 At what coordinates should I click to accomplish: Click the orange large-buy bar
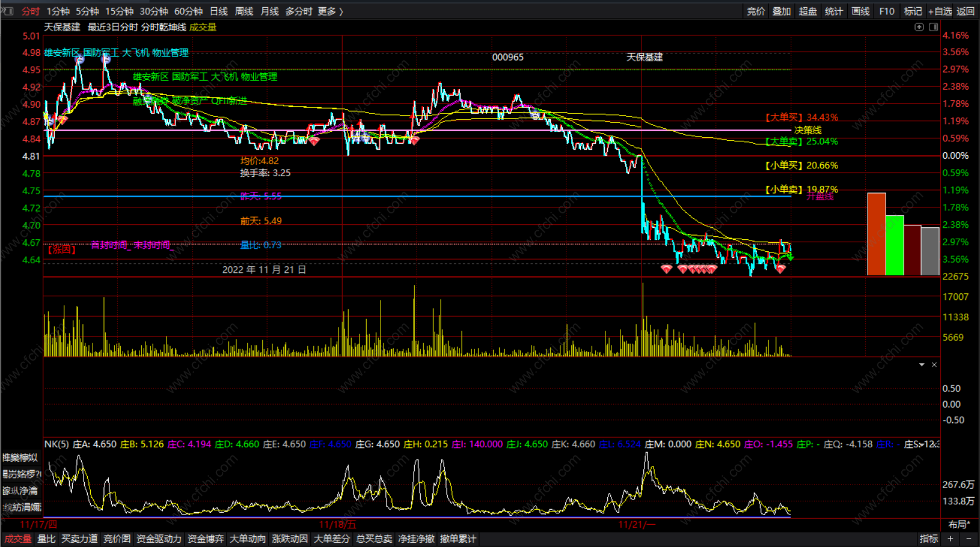(876, 234)
